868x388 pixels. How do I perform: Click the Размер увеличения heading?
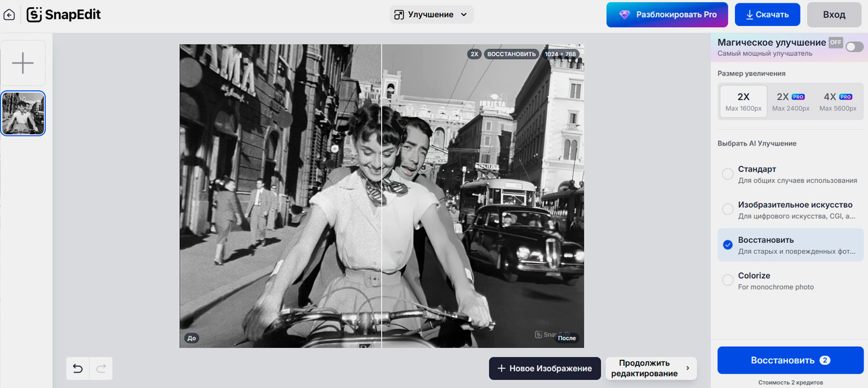[x=751, y=73]
